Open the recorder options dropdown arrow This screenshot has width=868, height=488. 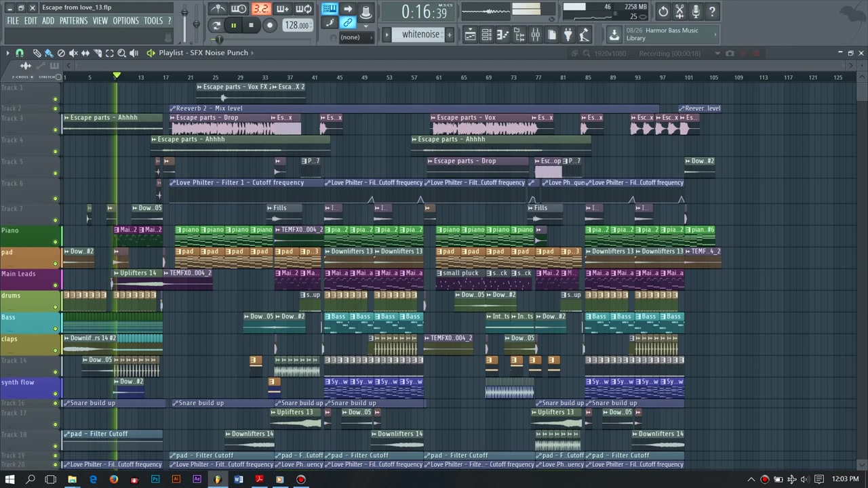[x=719, y=54]
